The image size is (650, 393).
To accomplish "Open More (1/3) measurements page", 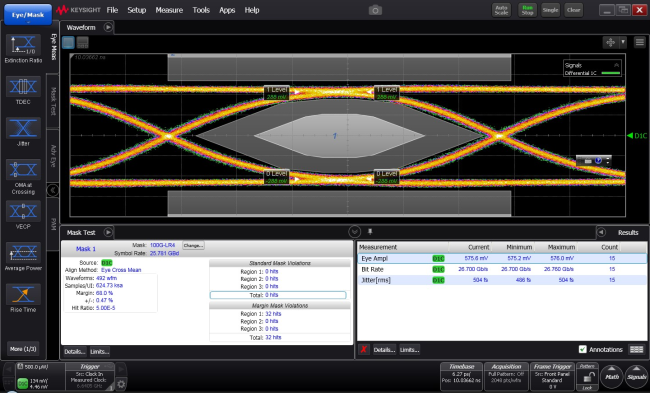I will 23,349.
